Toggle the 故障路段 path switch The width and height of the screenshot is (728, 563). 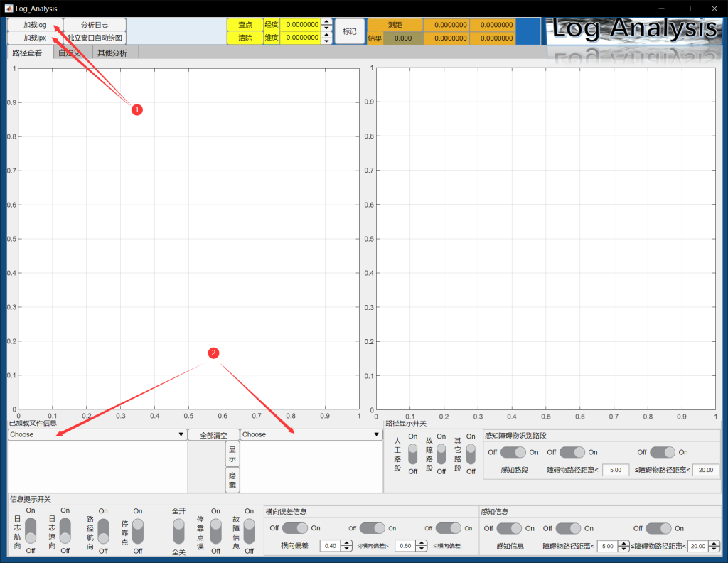pyautogui.click(x=441, y=454)
